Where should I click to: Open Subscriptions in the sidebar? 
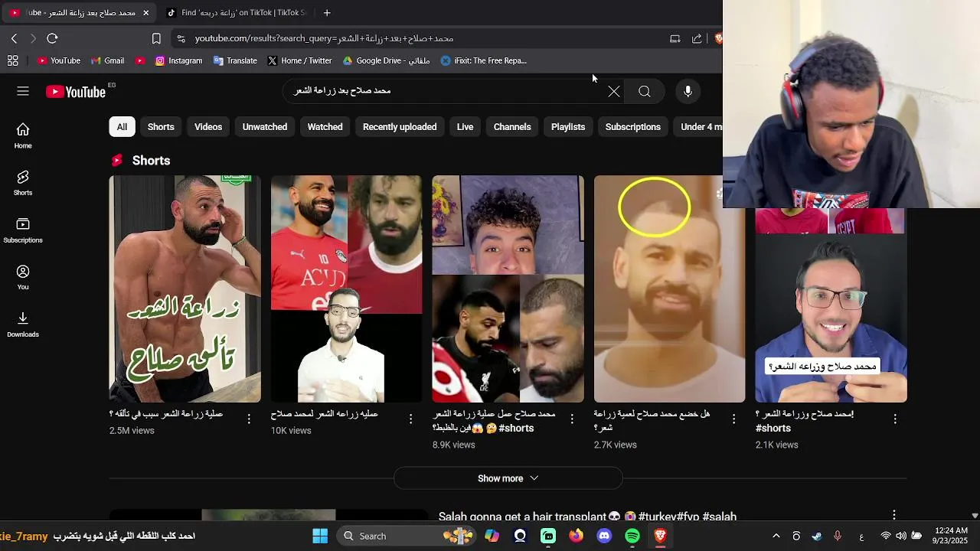point(23,230)
